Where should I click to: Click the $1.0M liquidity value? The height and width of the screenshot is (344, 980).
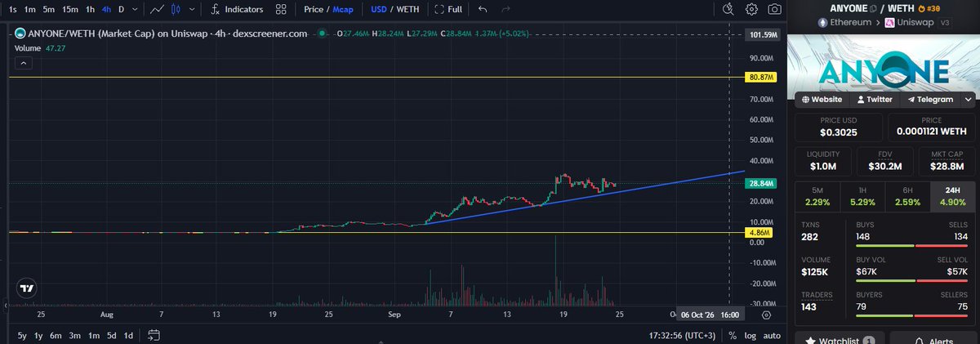coord(822,166)
